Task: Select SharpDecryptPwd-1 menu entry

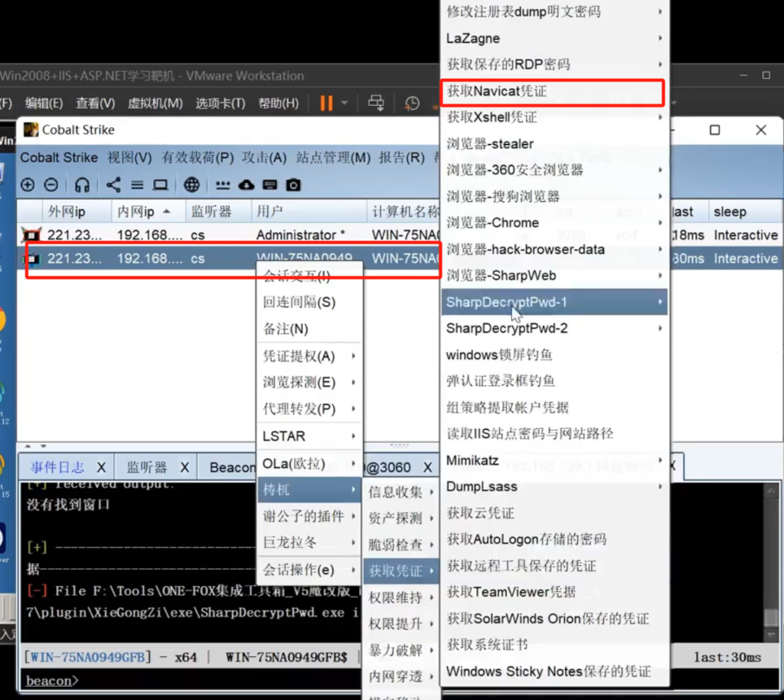Action: click(x=554, y=302)
